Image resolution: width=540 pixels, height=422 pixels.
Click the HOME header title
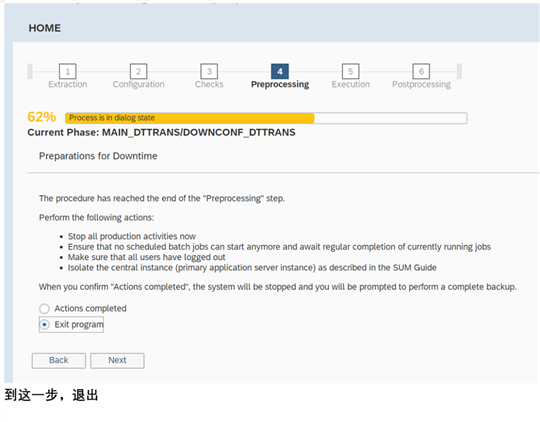(44, 28)
